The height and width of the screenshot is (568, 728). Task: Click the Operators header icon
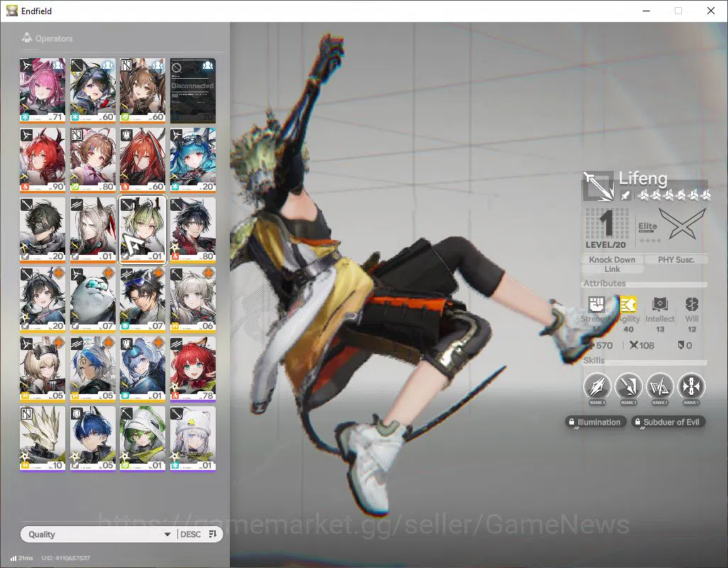[27, 38]
